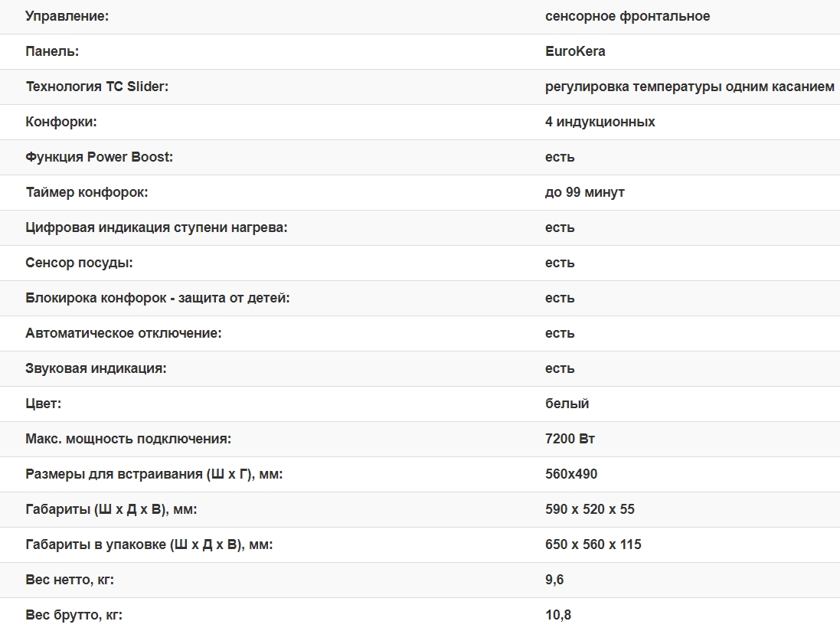Click "Цифровая индикация ступени нагрева:" label
840x631 pixels.
pos(156,227)
